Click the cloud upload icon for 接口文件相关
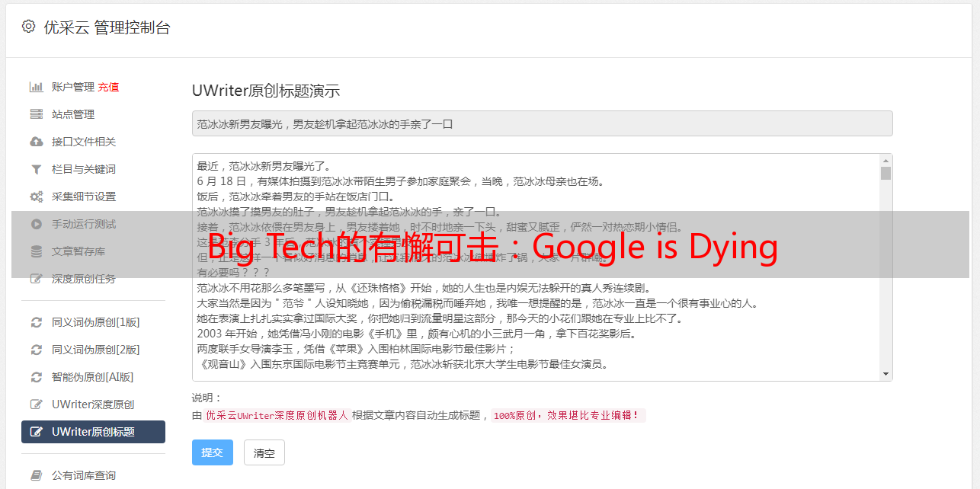The image size is (980, 489). point(36,142)
